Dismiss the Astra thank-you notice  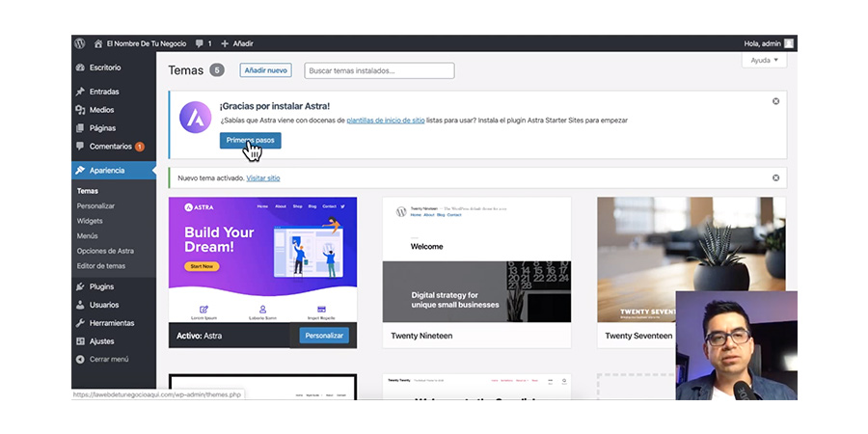775,101
